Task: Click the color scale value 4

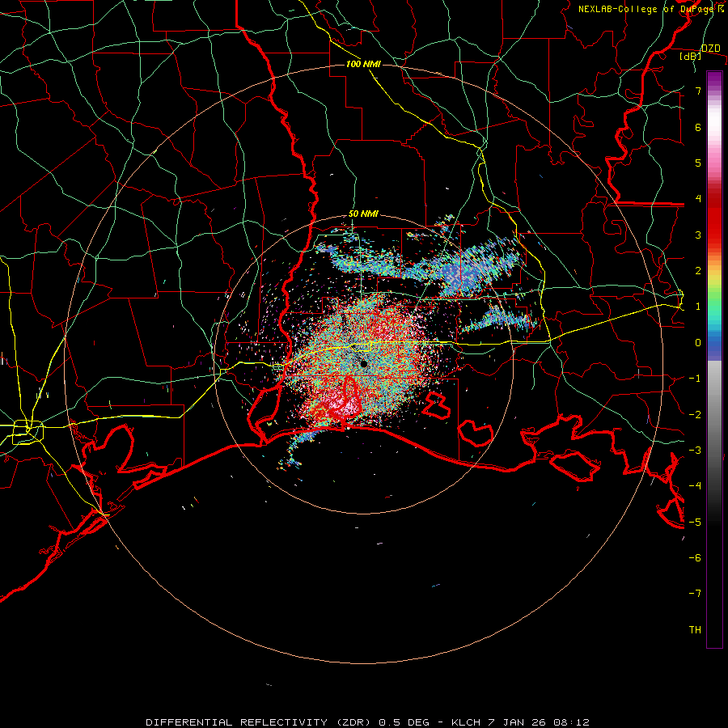Action: (698, 199)
